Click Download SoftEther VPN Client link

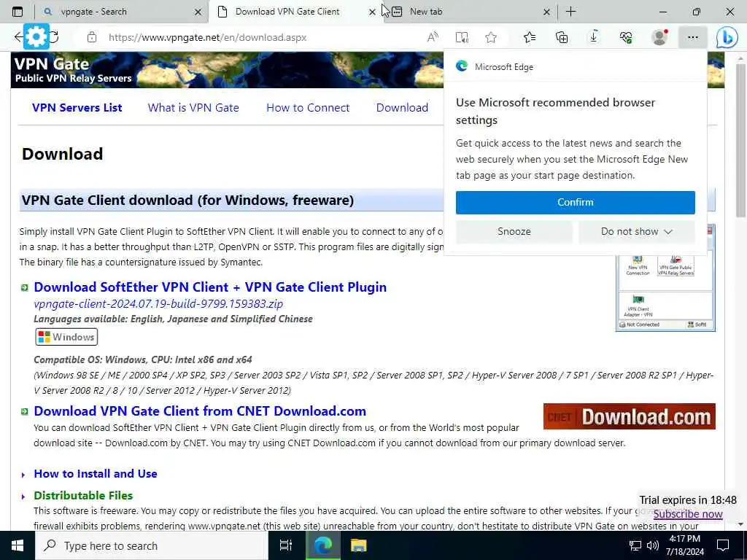tap(210, 287)
